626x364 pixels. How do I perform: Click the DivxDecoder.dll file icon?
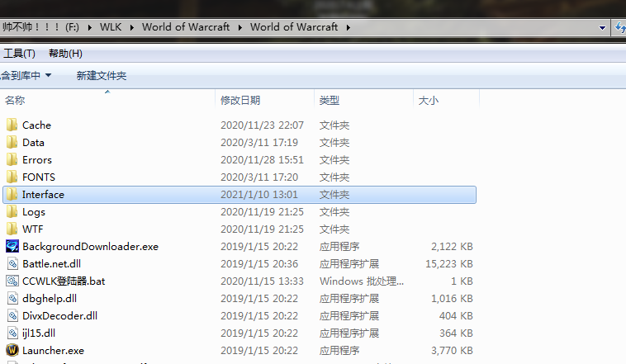click(12, 315)
